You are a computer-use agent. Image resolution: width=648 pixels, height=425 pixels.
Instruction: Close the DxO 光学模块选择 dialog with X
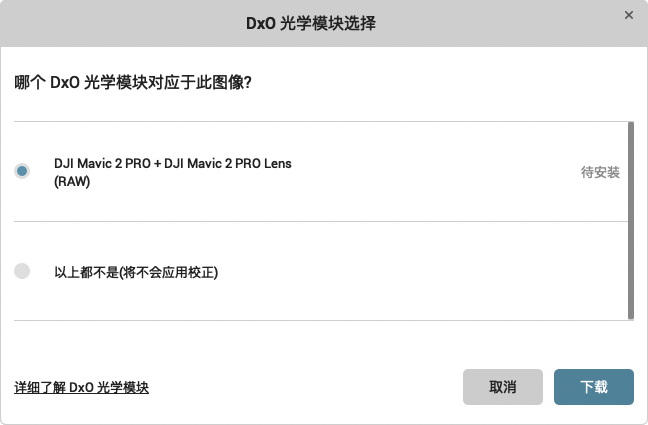coord(629,15)
